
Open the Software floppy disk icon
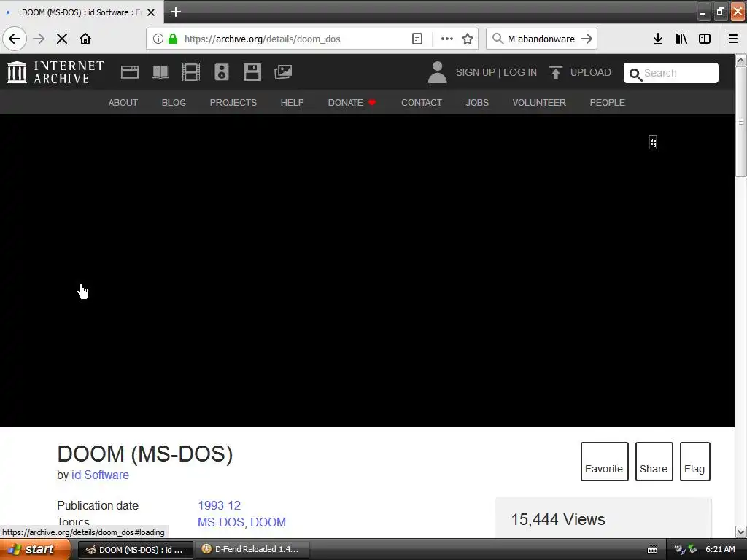click(252, 72)
